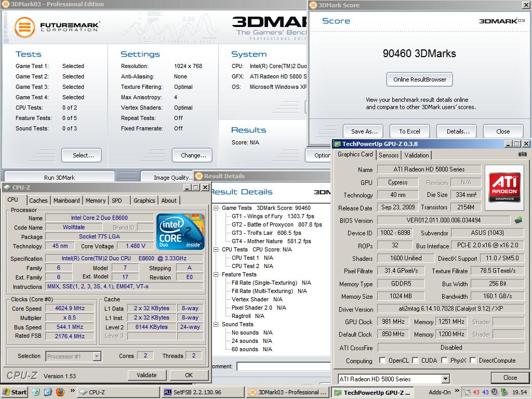Collapse the Sound Tests tree node

(x=216, y=324)
